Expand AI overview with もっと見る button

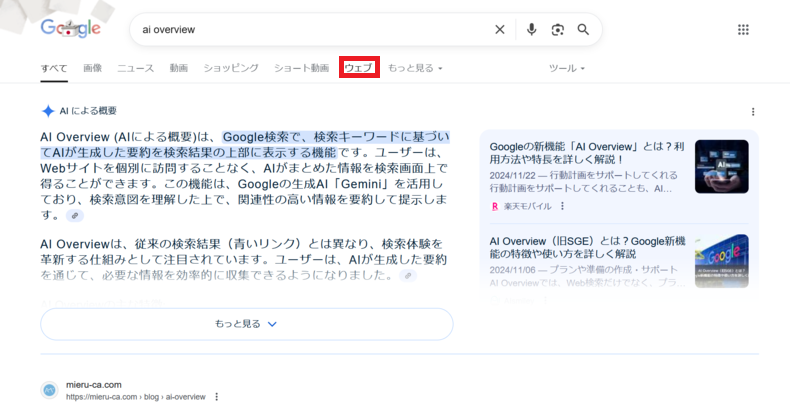pos(247,324)
